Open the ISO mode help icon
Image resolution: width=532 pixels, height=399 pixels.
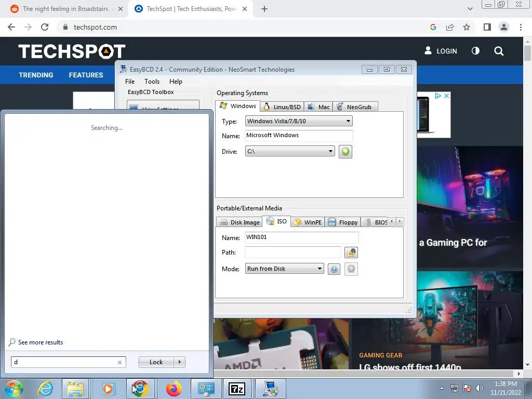tap(334, 269)
